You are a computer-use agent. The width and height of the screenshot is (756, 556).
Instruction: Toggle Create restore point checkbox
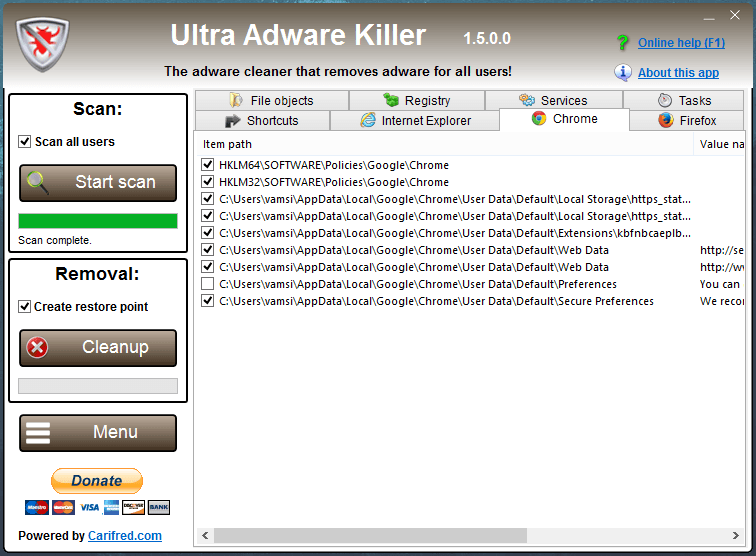(x=24, y=307)
